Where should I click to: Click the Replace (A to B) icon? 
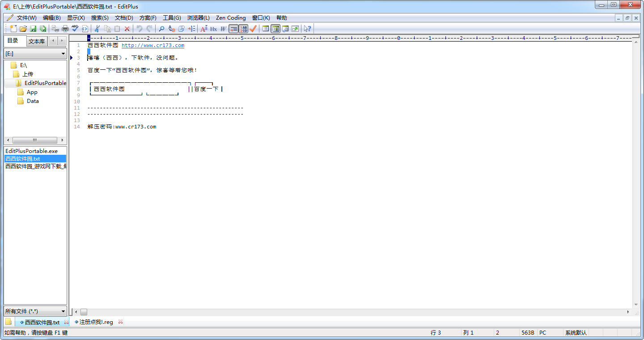click(172, 29)
